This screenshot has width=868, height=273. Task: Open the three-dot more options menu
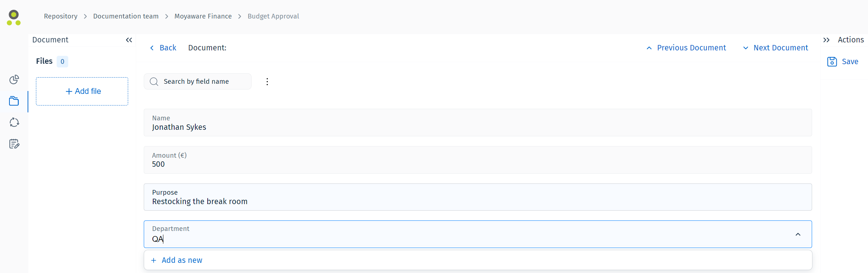267,82
